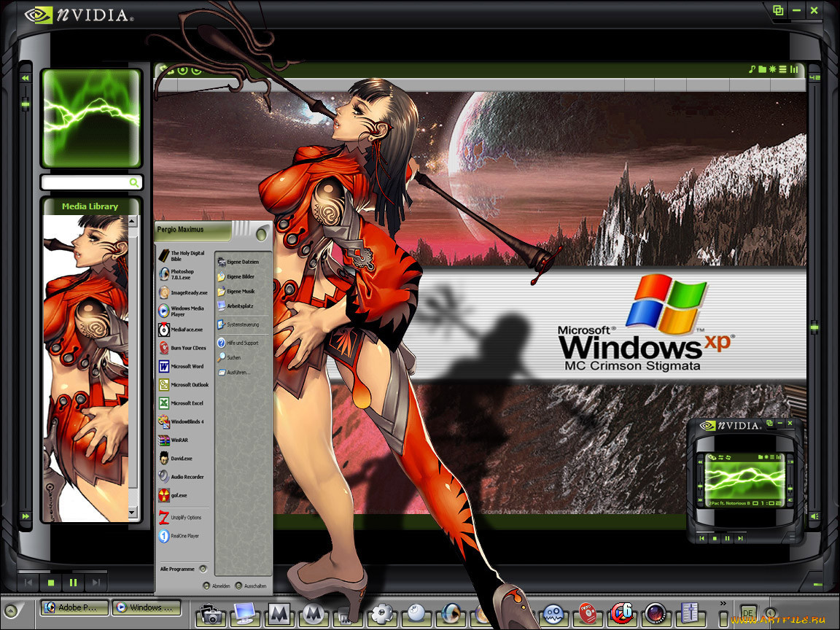The height and width of the screenshot is (630, 840).
Task: Launch WinRAR from Start menu
Action: (x=174, y=440)
